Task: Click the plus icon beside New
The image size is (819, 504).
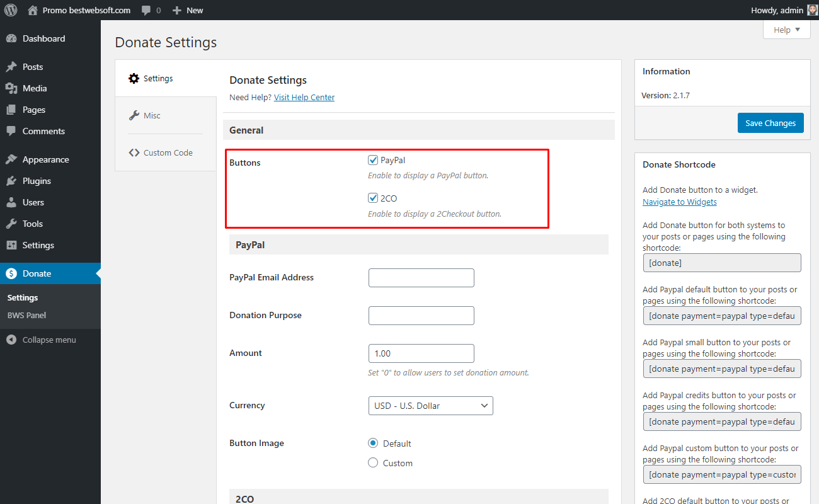Action: (x=177, y=10)
